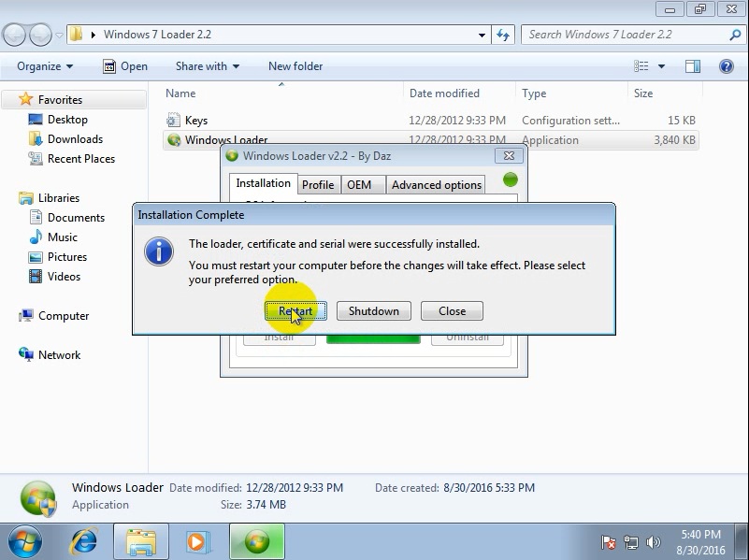Expand the view options dropdown arrow

tap(662, 66)
